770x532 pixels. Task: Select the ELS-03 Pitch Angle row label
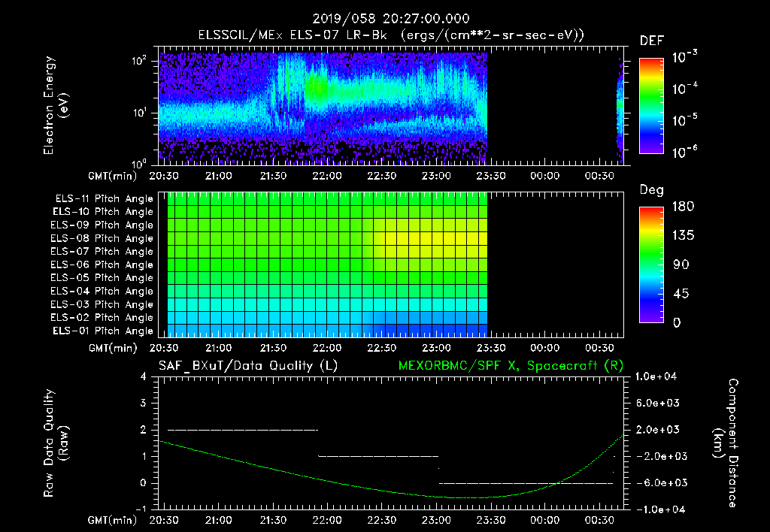102,305
